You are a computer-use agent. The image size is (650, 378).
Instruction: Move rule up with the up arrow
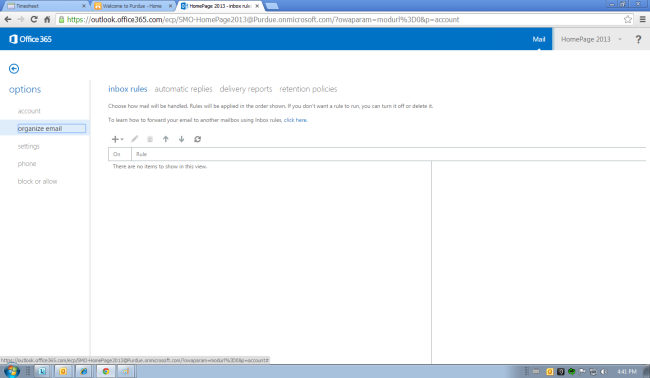tap(166, 139)
